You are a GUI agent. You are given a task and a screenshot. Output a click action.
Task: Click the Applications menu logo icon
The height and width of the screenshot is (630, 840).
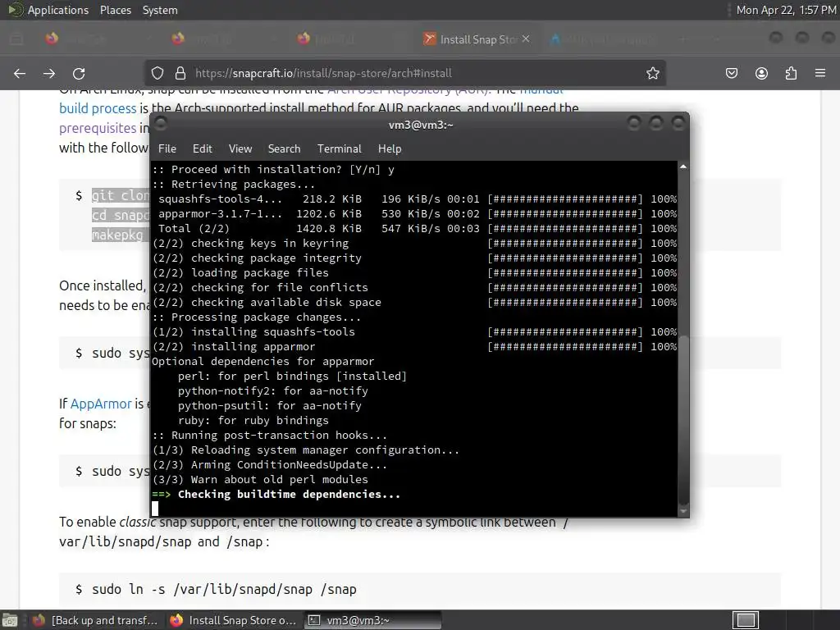16,10
